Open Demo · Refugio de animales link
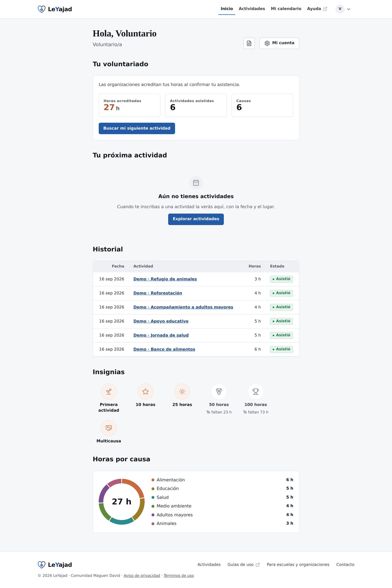 [165, 279]
